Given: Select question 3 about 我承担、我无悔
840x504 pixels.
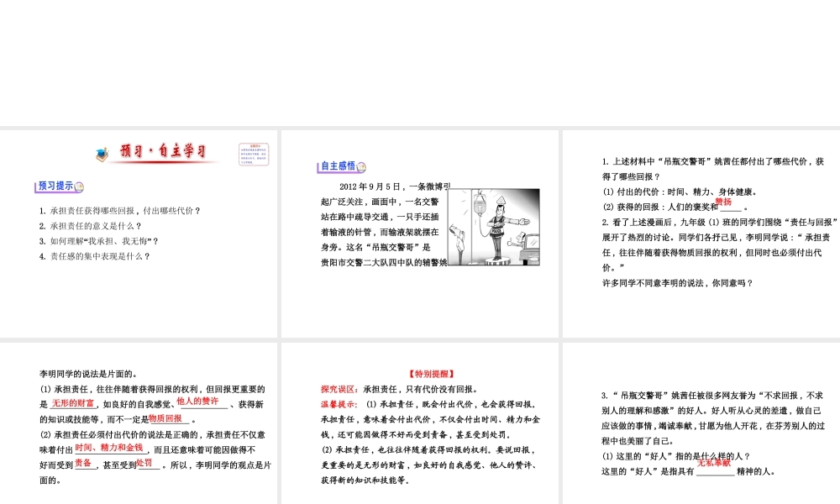Looking at the screenshot, I should tap(98, 241).
